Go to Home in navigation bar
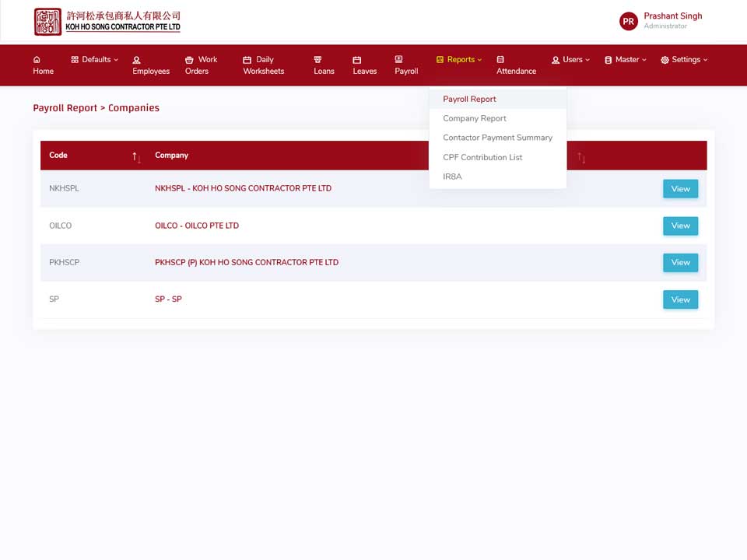747x560 pixels. pyautogui.click(x=43, y=65)
